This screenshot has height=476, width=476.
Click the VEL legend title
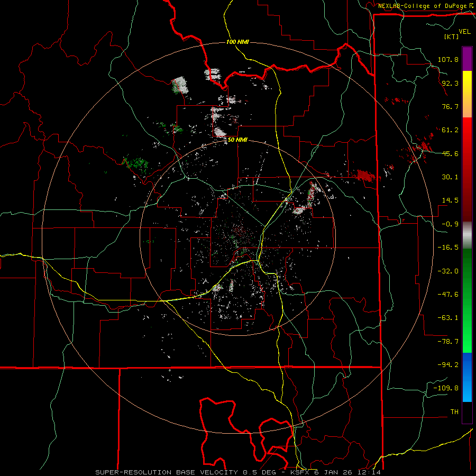tap(465, 32)
